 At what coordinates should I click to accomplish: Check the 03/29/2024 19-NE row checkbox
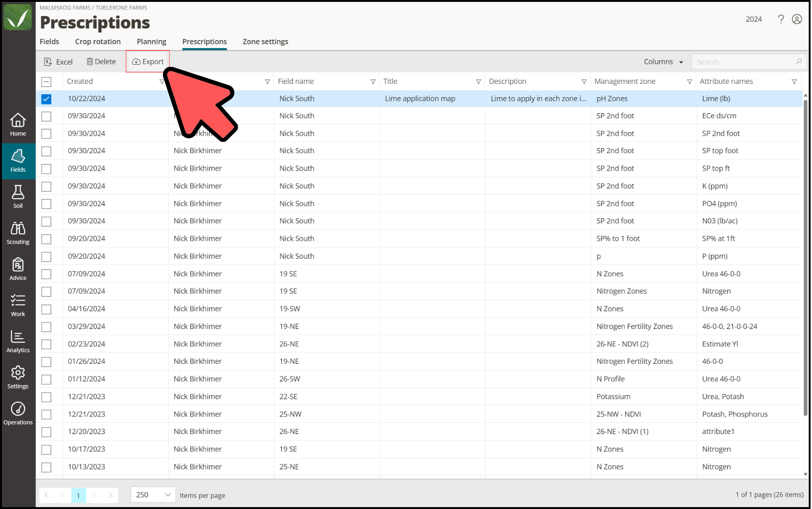tap(46, 327)
